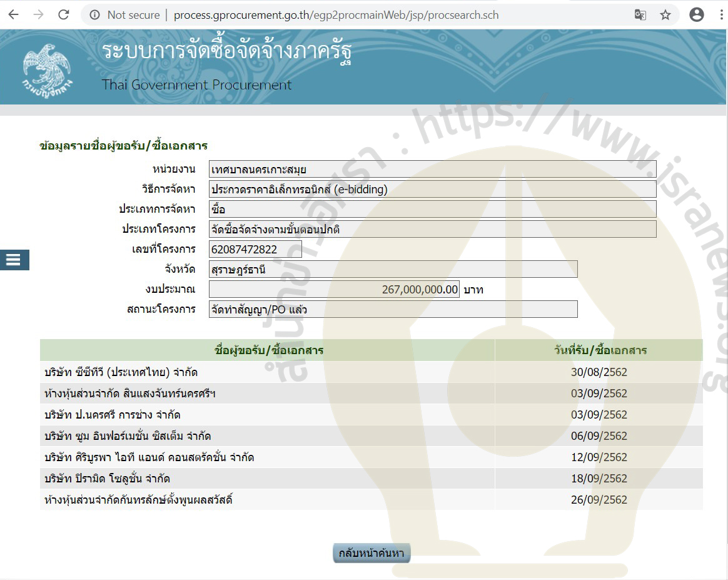Click the Thai Comptroller Garuda logo
Viewport: 728px width, 580px height.
47,68
